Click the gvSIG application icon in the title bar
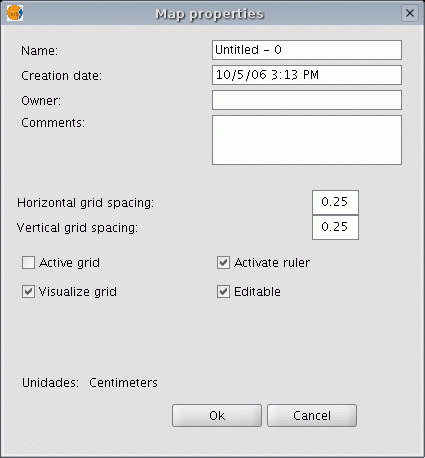This screenshot has height=458, width=425. point(15,14)
